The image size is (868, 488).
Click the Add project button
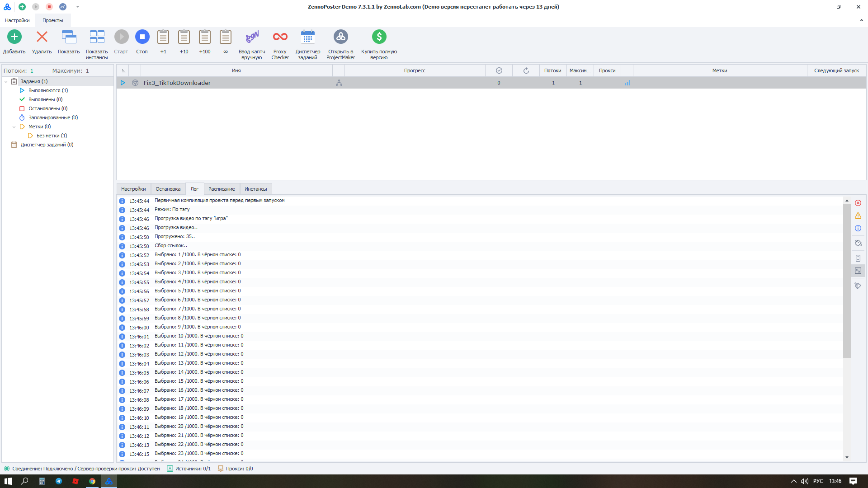point(14,37)
